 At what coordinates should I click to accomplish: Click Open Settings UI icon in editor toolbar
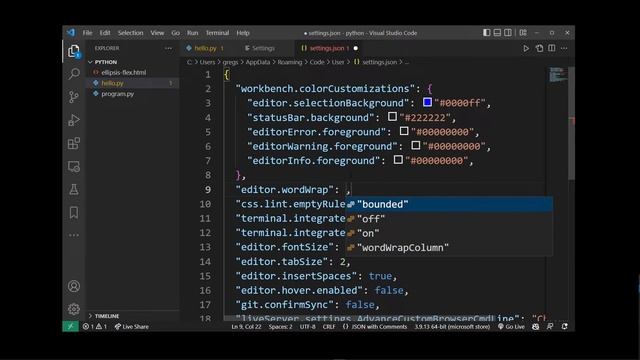click(539, 48)
